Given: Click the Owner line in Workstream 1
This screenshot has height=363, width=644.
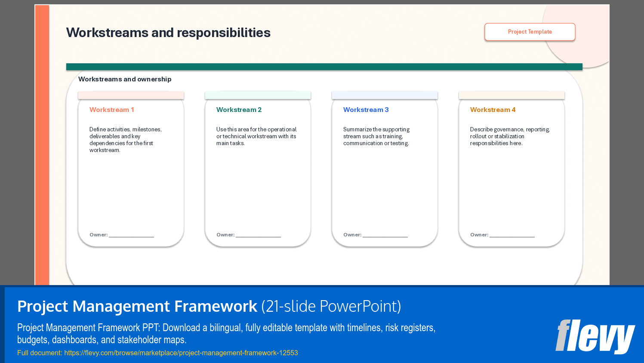Looking at the screenshot, I should pyautogui.click(x=122, y=235).
